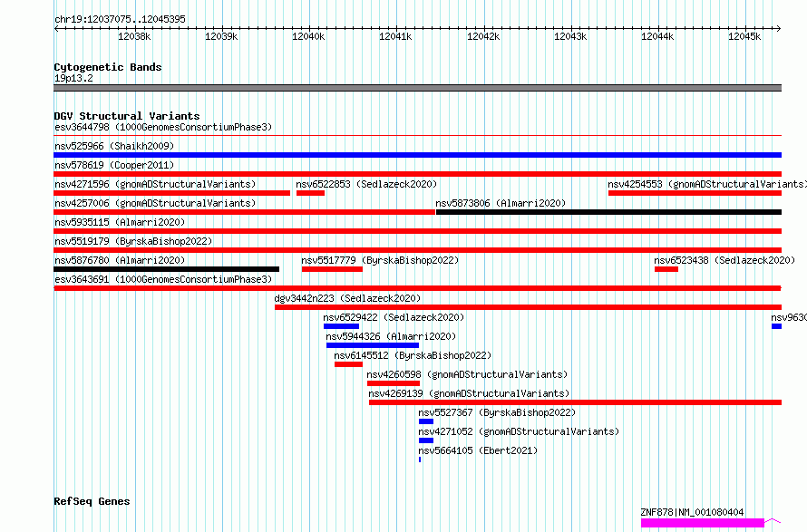Click nsv6523438 (Sedlazeck2020) red bar
Viewport: 807px width, 532px height.
click(666, 269)
